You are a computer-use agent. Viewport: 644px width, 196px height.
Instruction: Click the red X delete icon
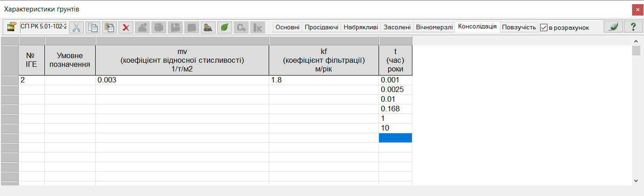[126, 27]
